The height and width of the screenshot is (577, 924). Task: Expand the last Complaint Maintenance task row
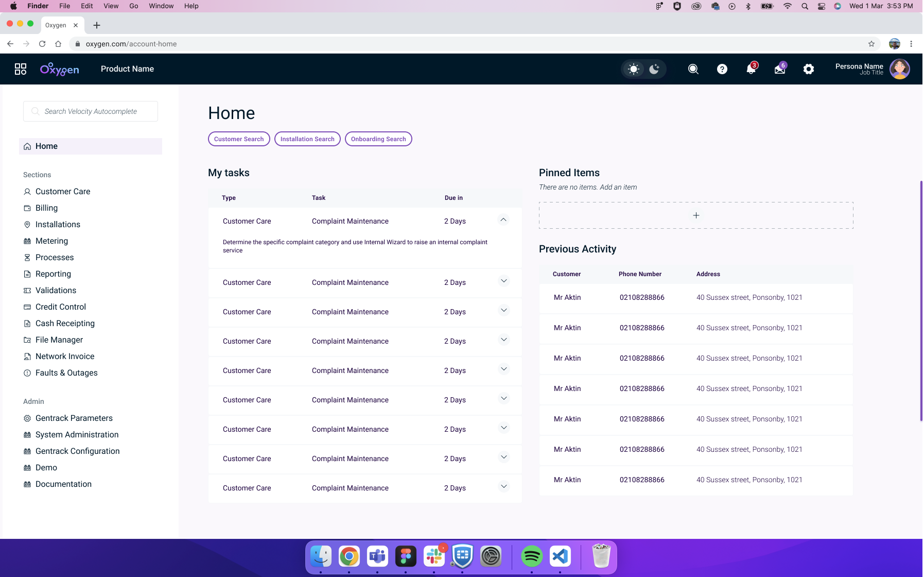point(503,487)
